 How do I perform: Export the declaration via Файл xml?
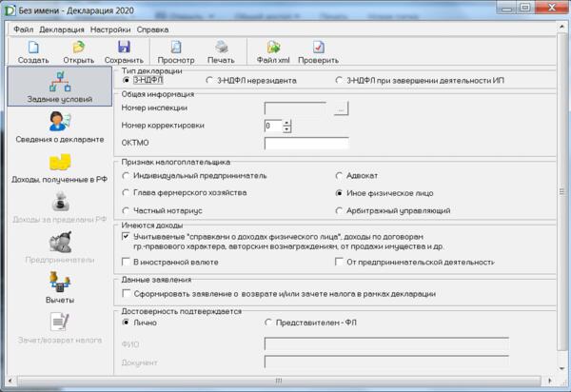273,52
